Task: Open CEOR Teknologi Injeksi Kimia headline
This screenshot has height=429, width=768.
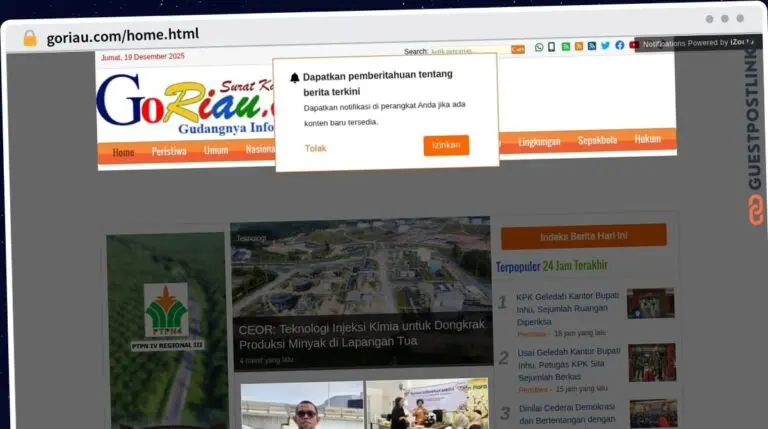Action: click(x=361, y=334)
